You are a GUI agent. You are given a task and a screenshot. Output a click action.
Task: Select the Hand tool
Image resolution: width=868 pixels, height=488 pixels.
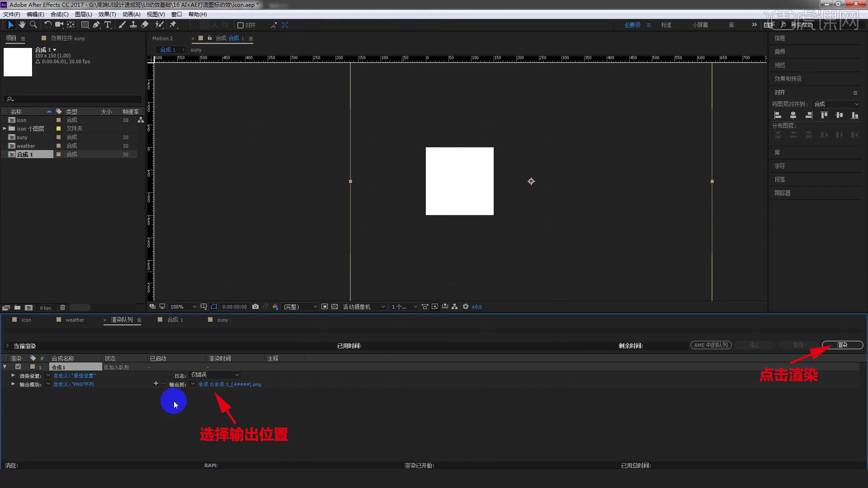pyautogui.click(x=22, y=25)
